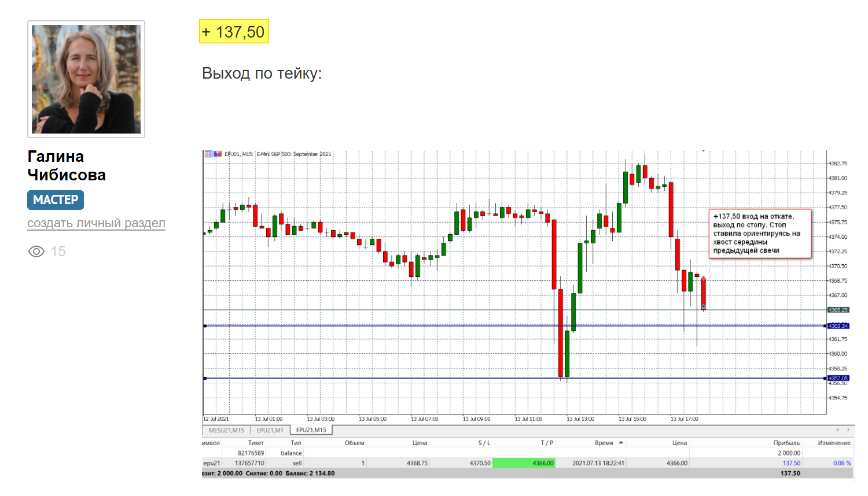Select the EPU21,M15 chart tab

pyautogui.click(x=311, y=430)
